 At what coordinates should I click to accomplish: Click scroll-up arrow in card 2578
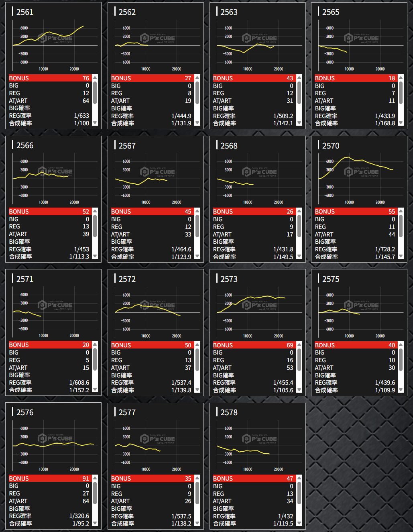[299, 478]
